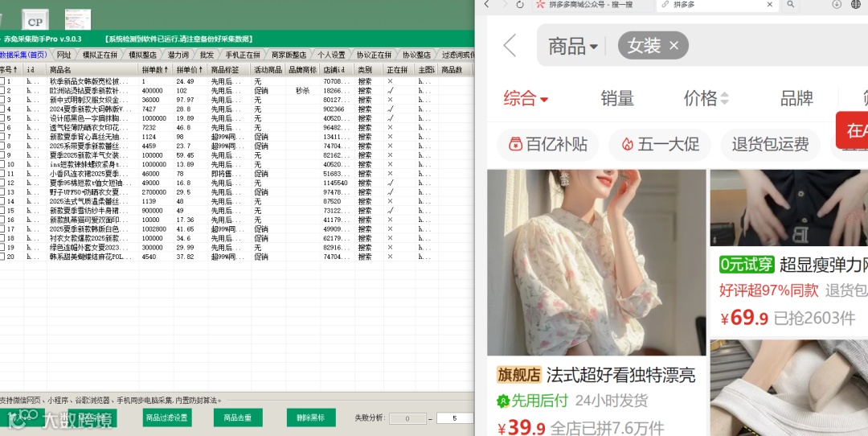The height and width of the screenshot is (436, 868).
Task: Open the black dress product image
Action: click(x=789, y=208)
